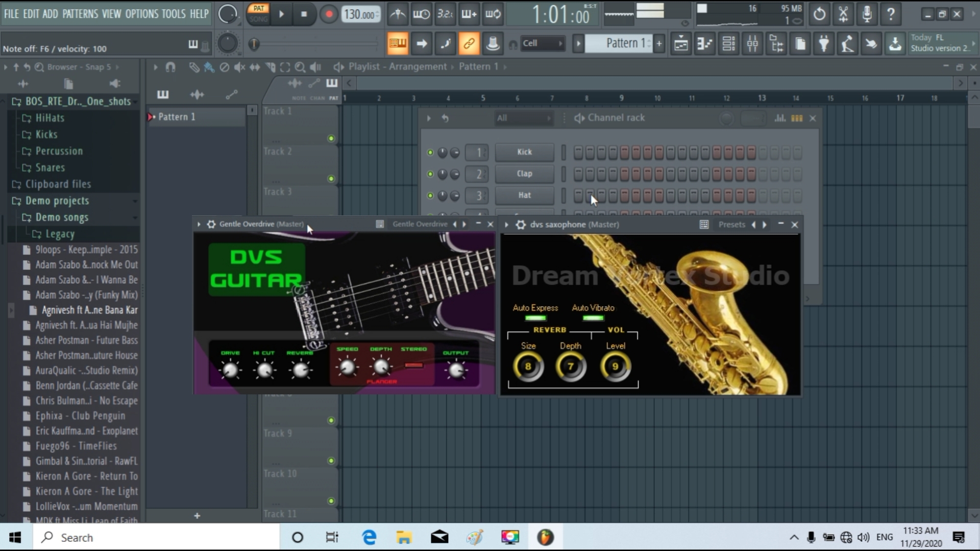Activate the Zoom tool on the playlist
The width and height of the screenshot is (980, 551).
coord(301,67)
